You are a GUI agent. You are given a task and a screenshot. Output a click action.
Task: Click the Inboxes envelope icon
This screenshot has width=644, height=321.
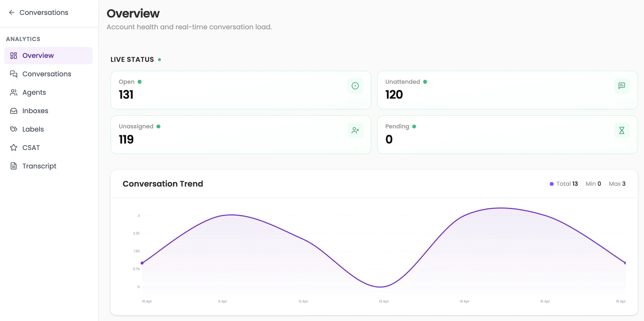pyautogui.click(x=13, y=111)
